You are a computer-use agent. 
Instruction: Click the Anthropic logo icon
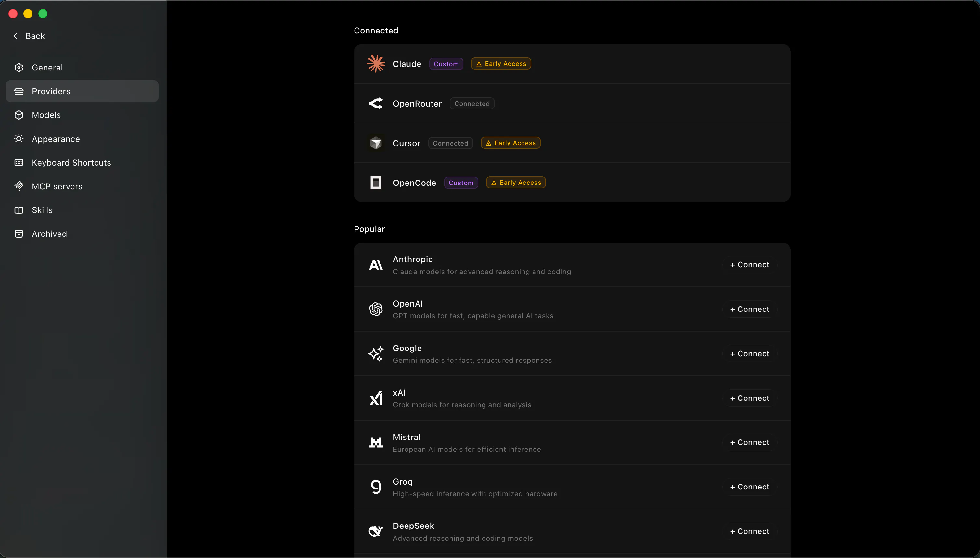point(376,265)
